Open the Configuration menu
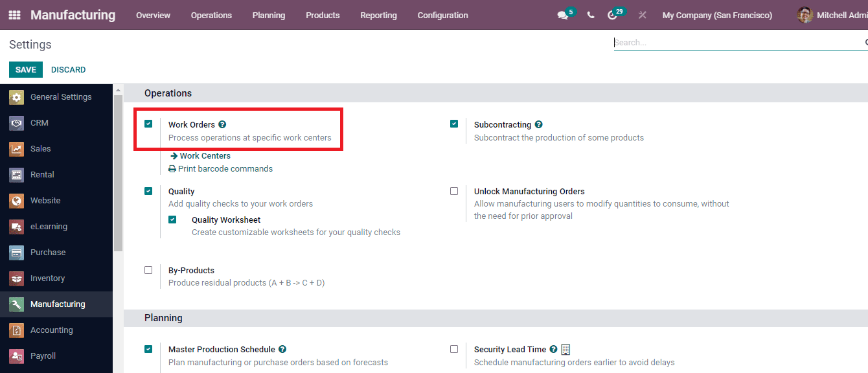Viewport: 868px width, 373px height. (442, 15)
